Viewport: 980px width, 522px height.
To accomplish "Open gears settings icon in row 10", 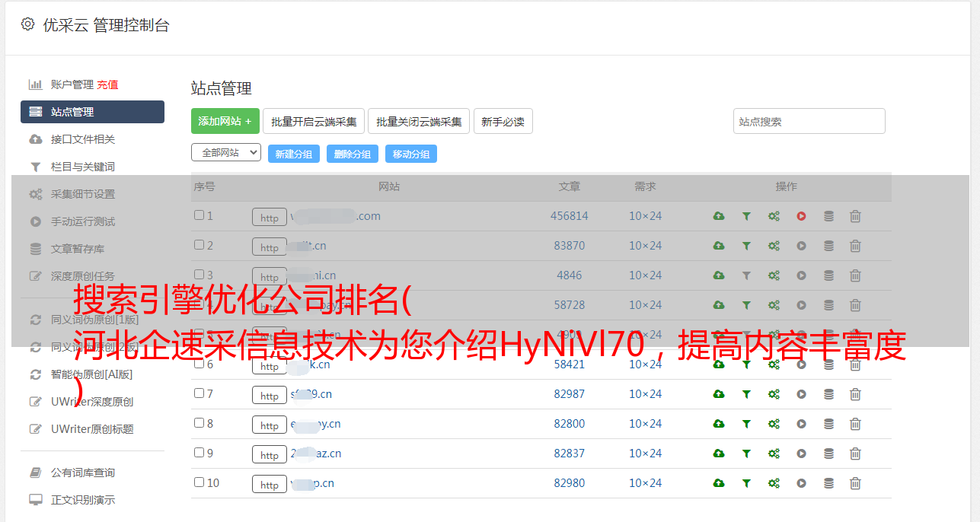I will click(774, 483).
